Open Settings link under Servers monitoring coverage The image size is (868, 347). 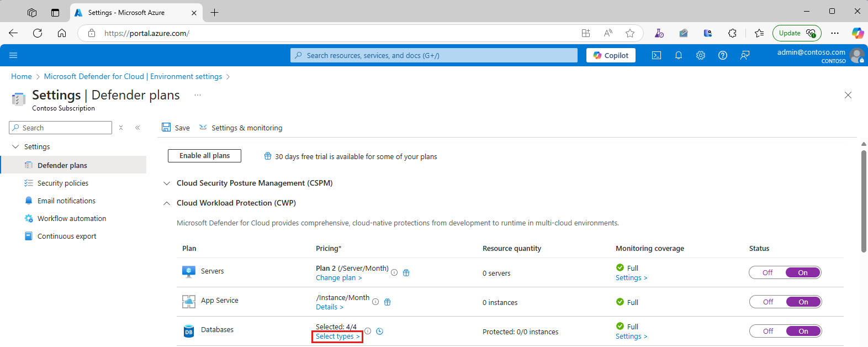632,278
